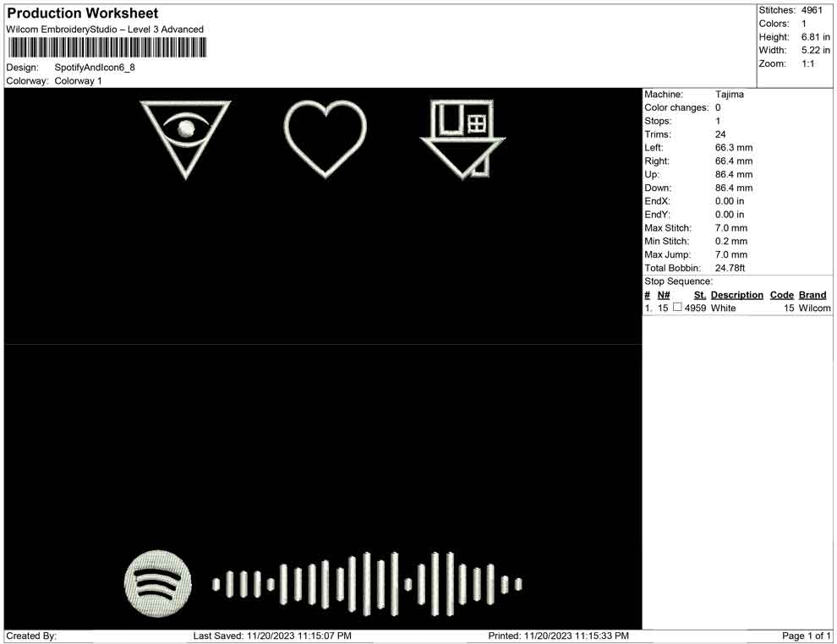
Task: Click the 'St.' column header
Action: coord(700,295)
